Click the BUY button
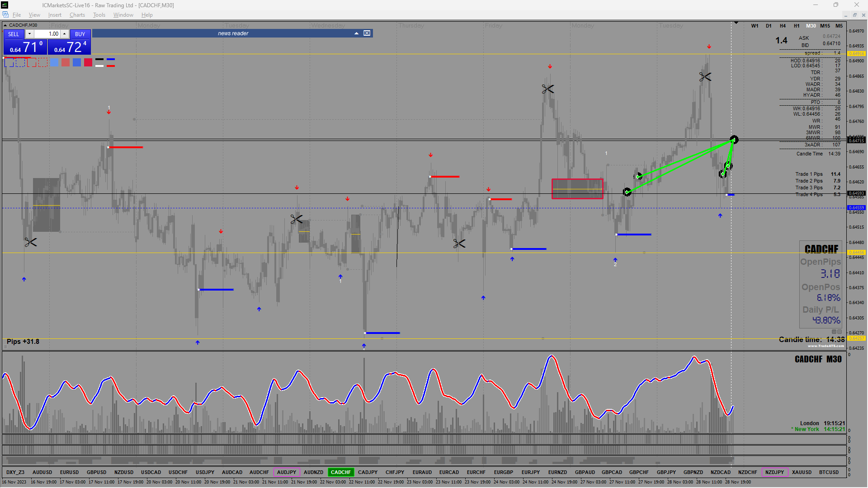 80,34
